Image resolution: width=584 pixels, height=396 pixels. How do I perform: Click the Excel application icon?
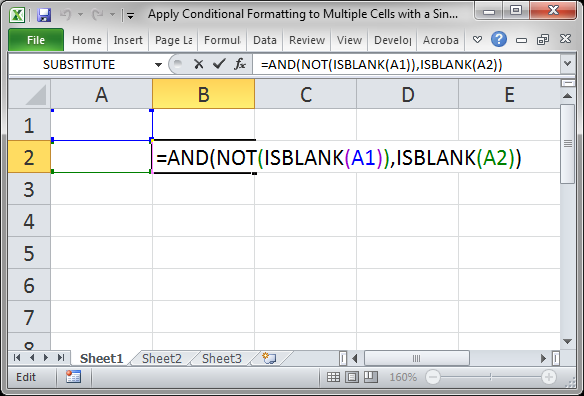click(18, 15)
